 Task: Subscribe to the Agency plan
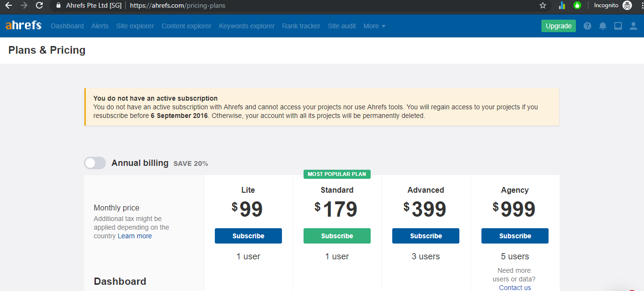tap(515, 236)
